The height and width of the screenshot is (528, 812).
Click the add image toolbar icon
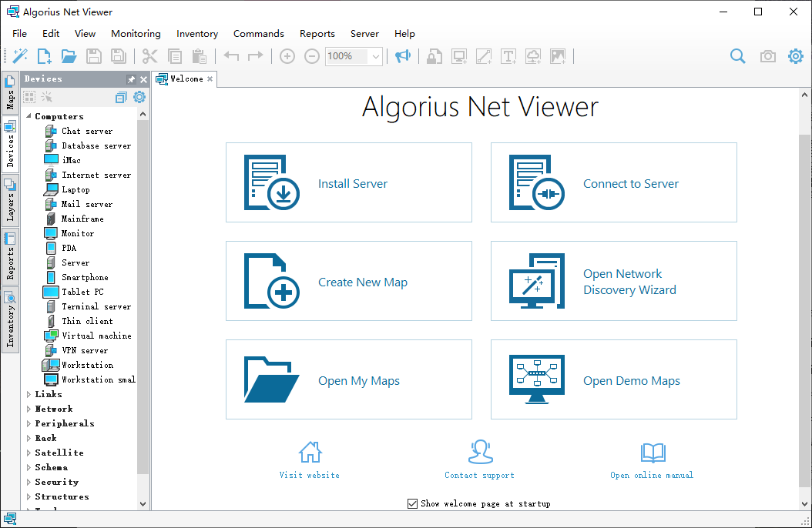click(x=558, y=56)
